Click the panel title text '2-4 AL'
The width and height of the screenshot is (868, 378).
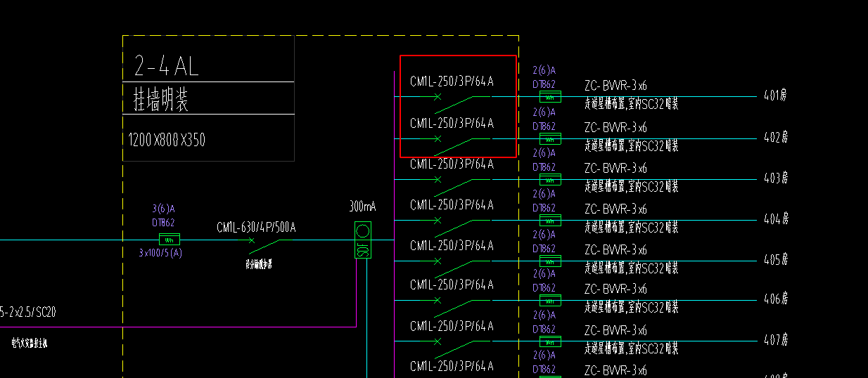pyautogui.click(x=166, y=67)
